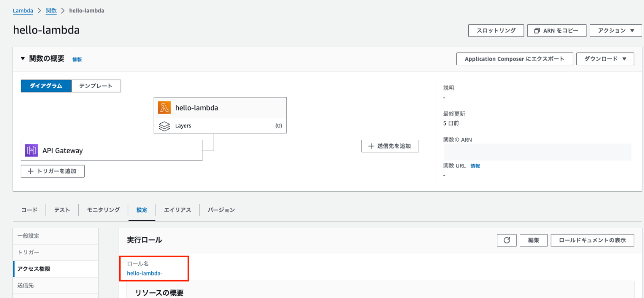Click the hello-lambda page heading
The height and width of the screenshot is (298, 644).
point(46,30)
